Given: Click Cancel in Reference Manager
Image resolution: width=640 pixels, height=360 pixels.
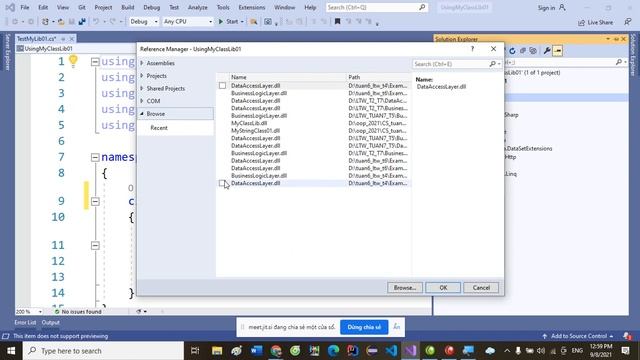Looking at the screenshot, I should (x=481, y=287).
